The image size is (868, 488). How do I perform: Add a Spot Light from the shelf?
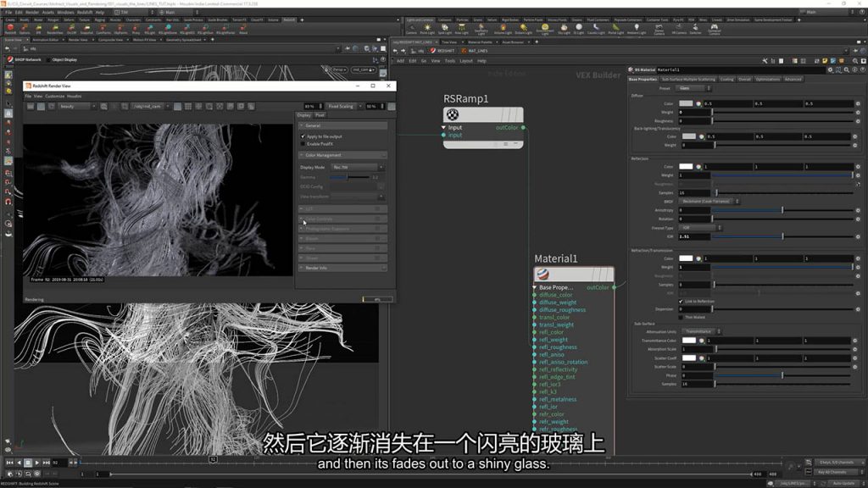(x=445, y=27)
